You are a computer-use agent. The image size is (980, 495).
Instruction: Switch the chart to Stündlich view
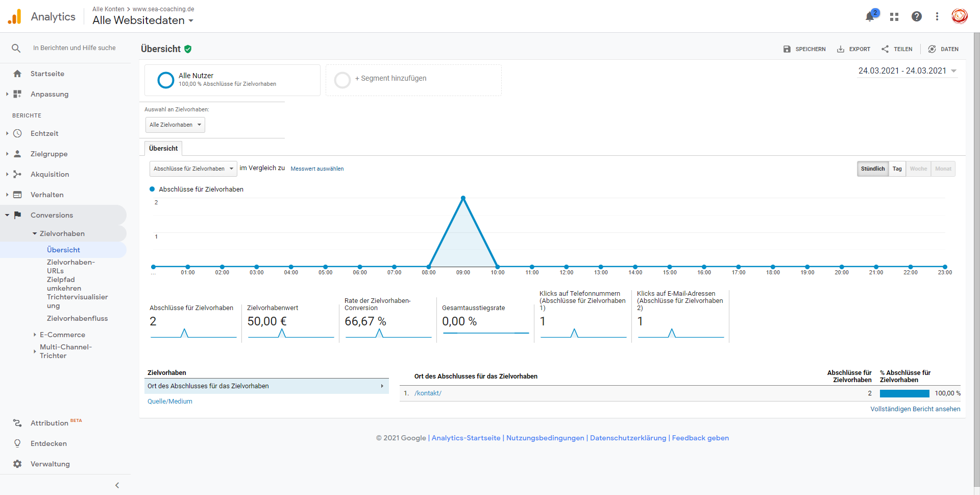[873, 169]
